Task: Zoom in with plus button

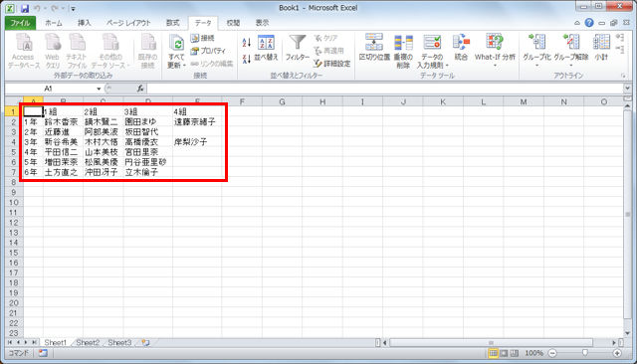Action: pyautogui.click(x=617, y=353)
